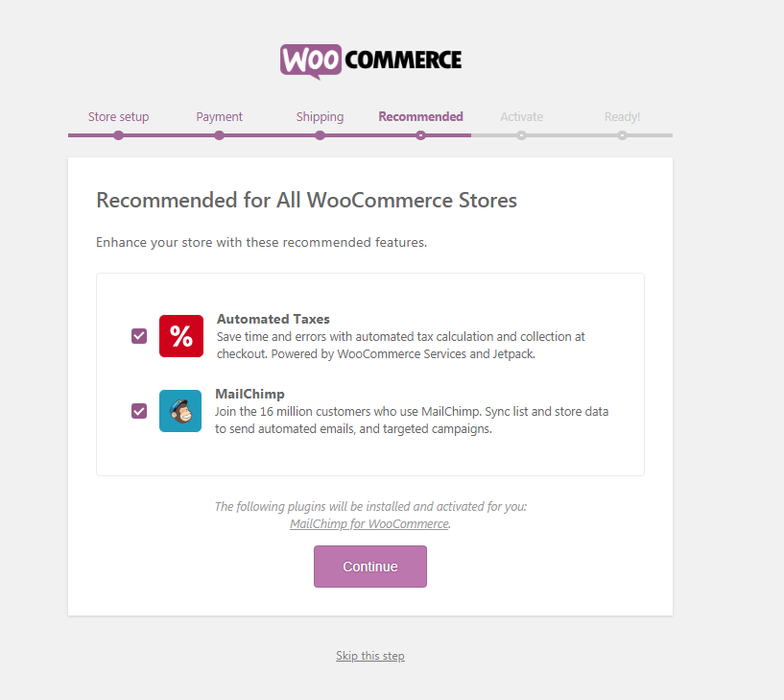
Task: Click the Automated Taxes percent icon
Action: (181, 336)
